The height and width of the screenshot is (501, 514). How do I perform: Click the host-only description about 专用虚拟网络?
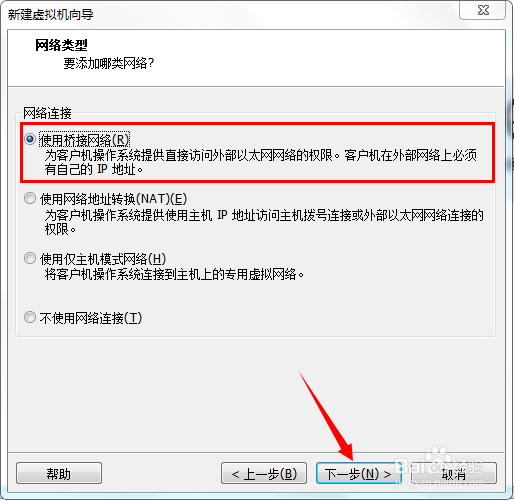[x=174, y=274]
